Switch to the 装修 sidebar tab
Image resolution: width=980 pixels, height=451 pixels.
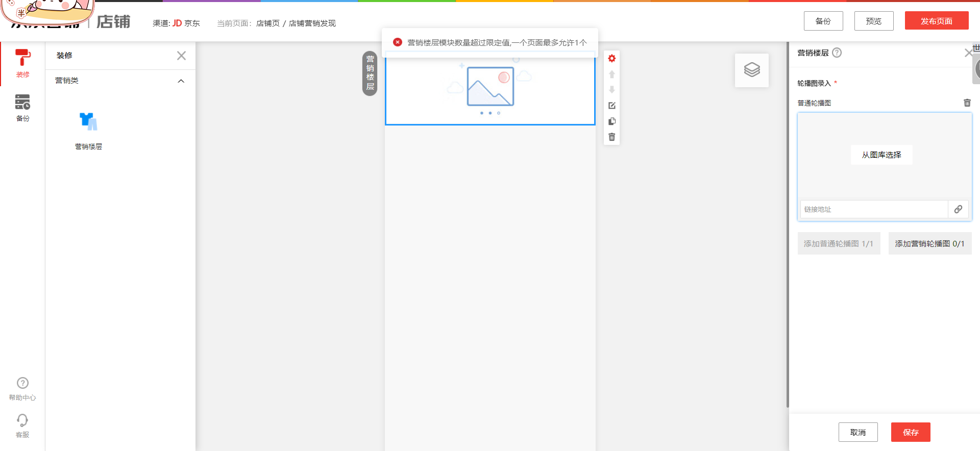click(22, 63)
